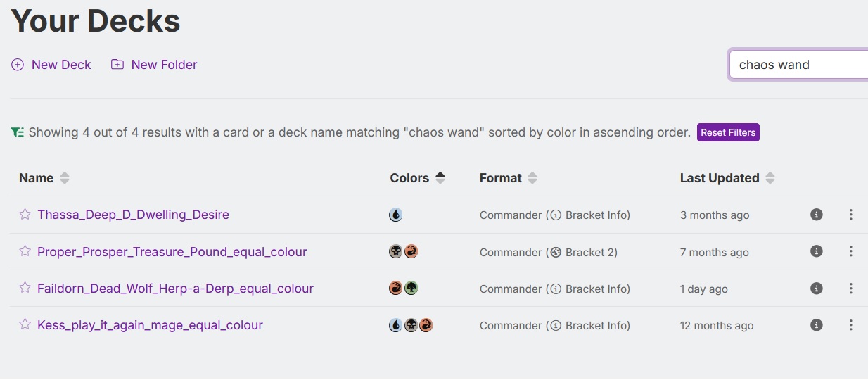Click the black mana symbol on Proper_Prosper deck
This screenshot has width=868, height=380.
tap(396, 251)
